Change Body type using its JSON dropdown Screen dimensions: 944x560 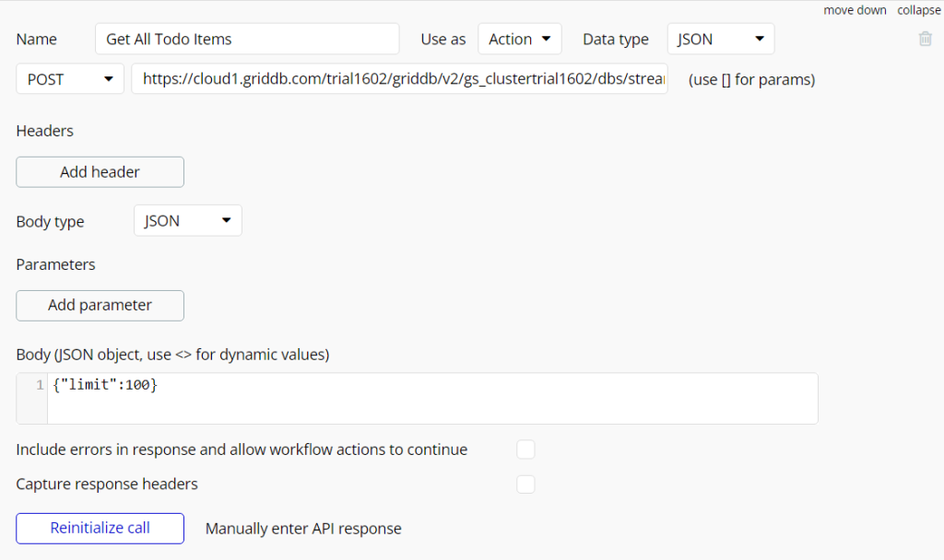(187, 220)
